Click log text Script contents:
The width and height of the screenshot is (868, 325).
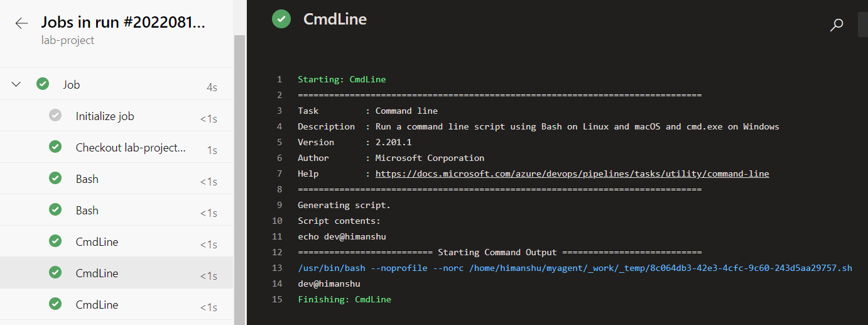click(339, 221)
